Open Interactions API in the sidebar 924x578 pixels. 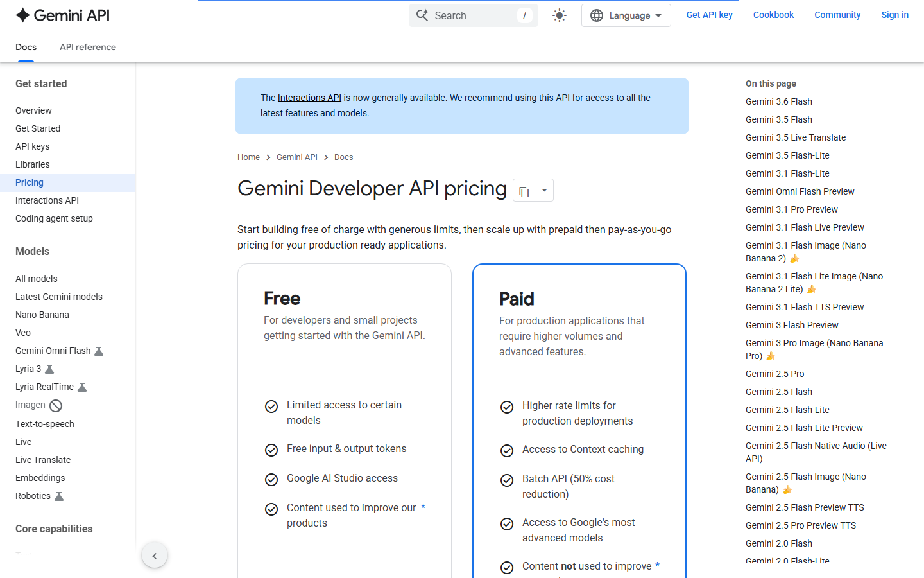pyautogui.click(x=47, y=200)
